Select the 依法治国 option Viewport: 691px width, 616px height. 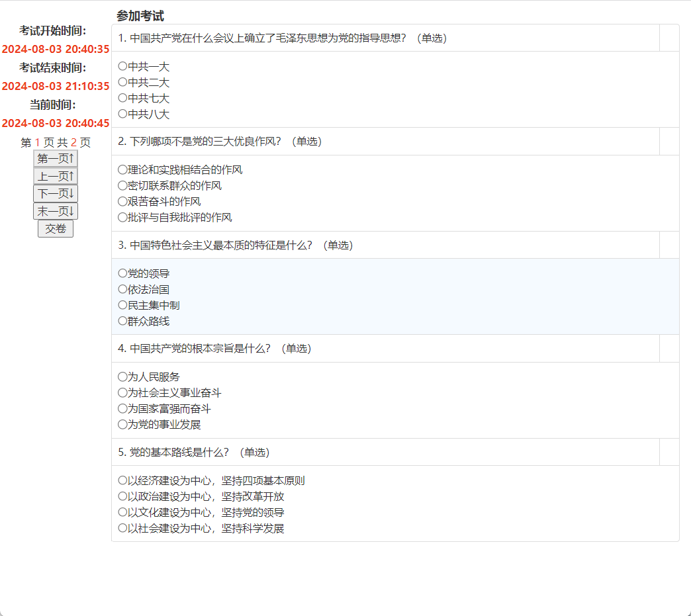[x=122, y=289]
